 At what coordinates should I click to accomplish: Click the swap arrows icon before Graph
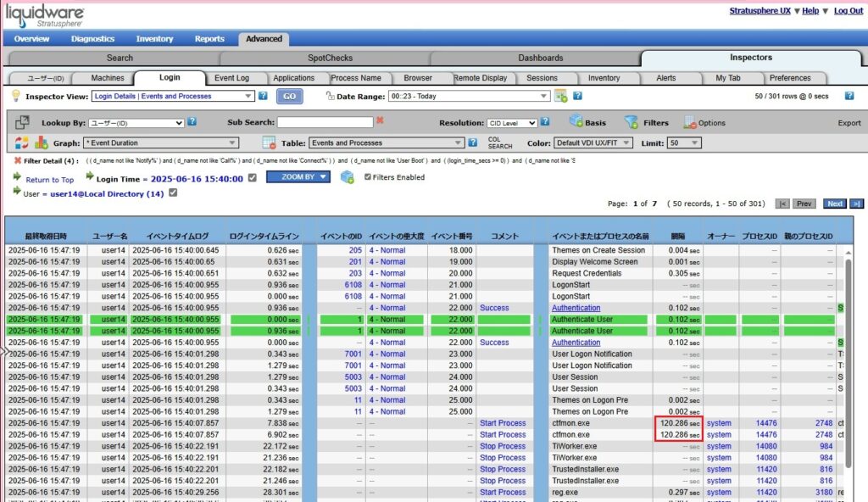[x=21, y=143]
